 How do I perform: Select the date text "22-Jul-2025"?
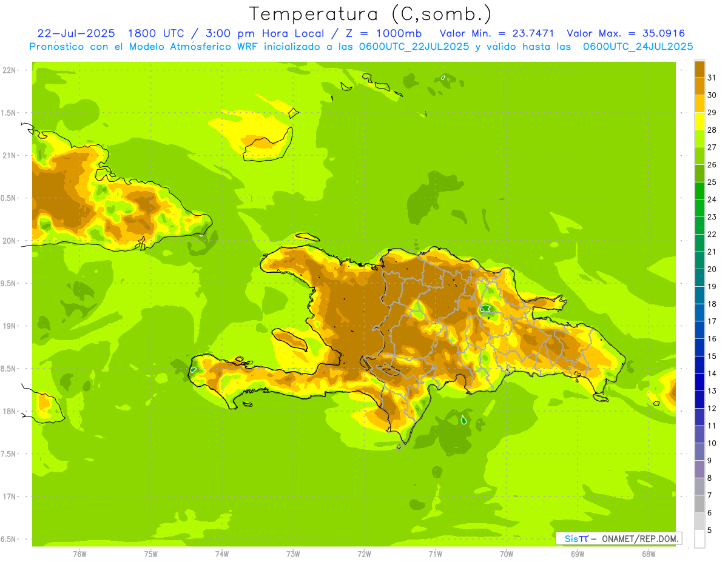76,33
